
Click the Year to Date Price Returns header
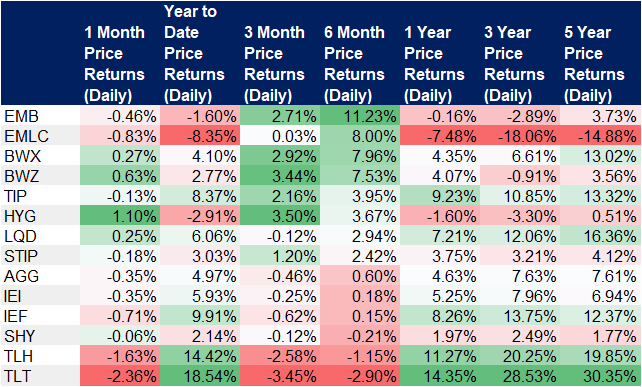tap(200, 53)
